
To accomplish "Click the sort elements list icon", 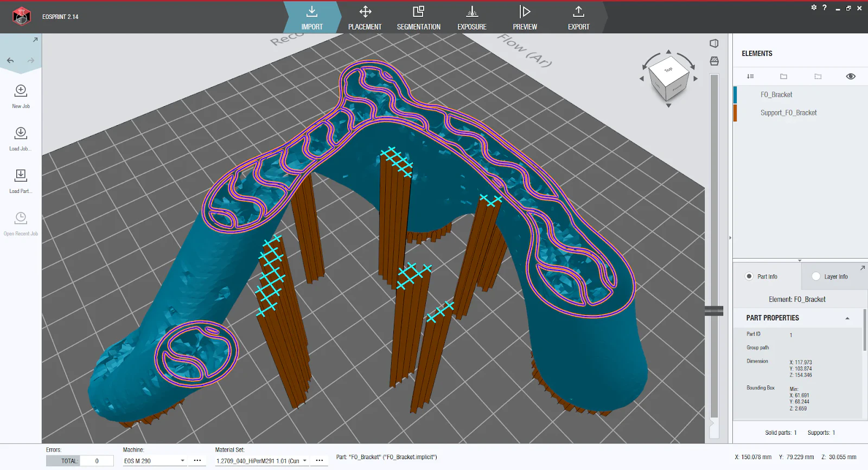I will [750, 76].
